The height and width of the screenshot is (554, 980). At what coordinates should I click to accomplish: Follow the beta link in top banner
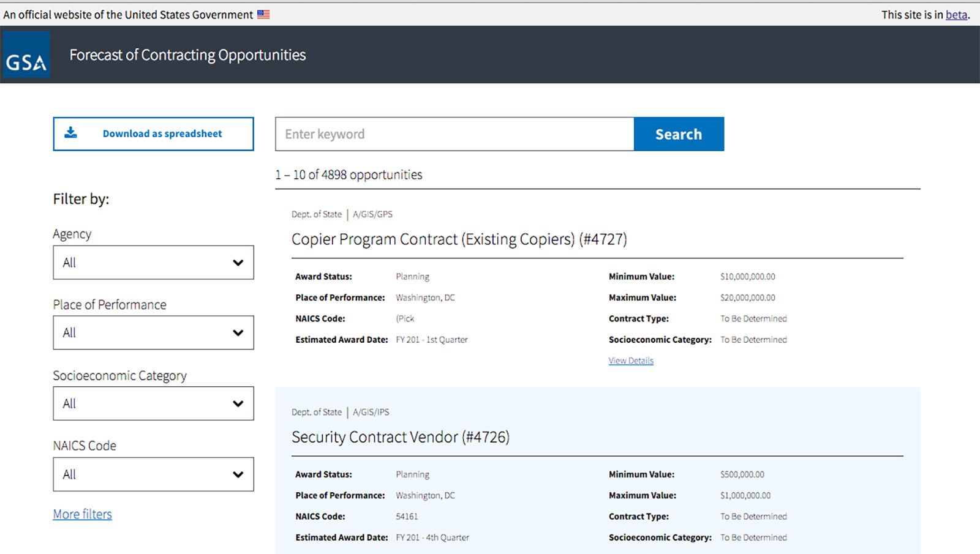click(956, 15)
